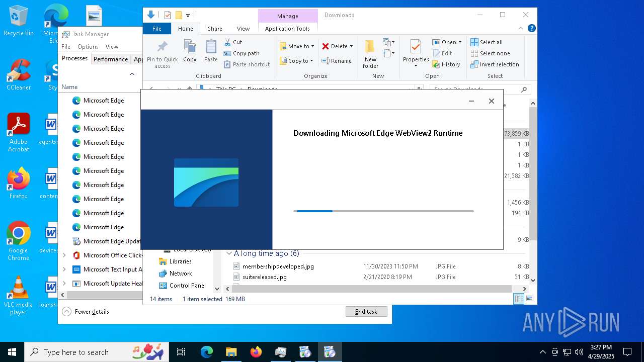
Task: Click the search magnifier in Explorer search box
Action: coord(524,89)
